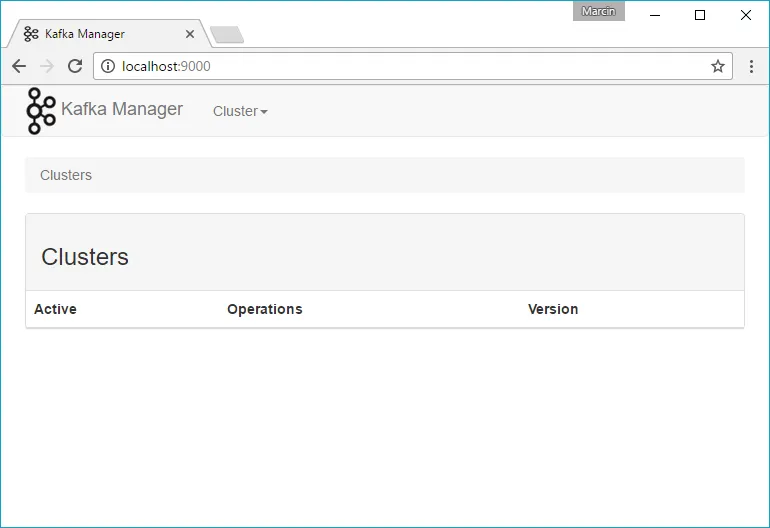This screenshot has height=528, width=770.
Task: Click the Kafka Manager logo icon
Action: click(41, 111)
